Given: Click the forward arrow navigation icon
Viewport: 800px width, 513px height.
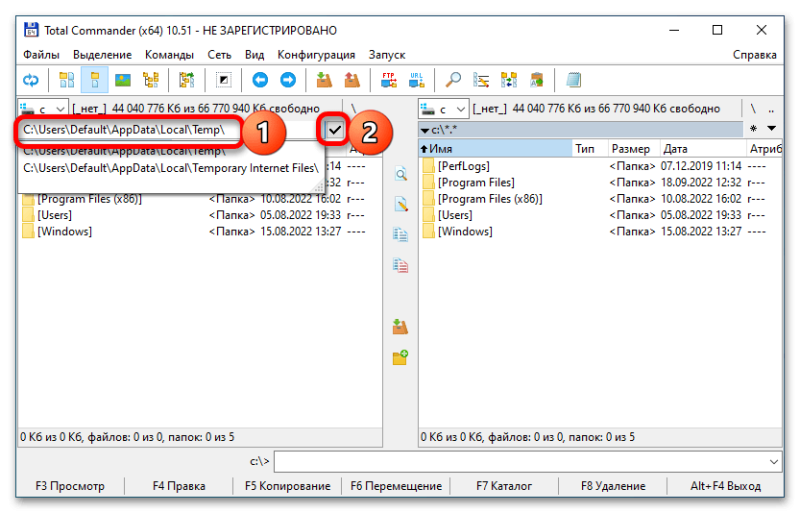Looking at the screenshot, I should coord(287,80).
